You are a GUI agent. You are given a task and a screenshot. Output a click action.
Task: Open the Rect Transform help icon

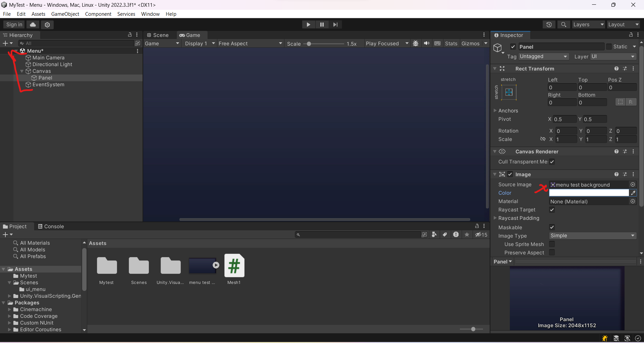[616, 68]
